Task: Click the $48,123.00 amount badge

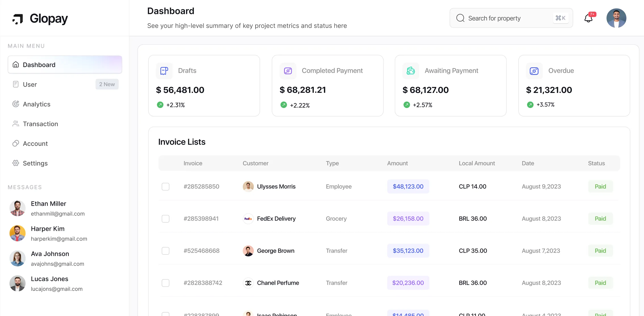Action: [408, 187]
